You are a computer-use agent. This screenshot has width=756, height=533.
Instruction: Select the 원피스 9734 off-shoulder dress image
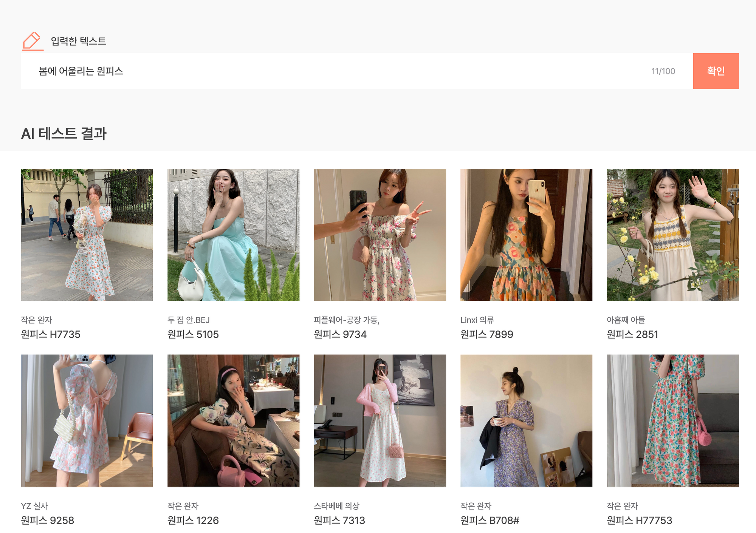tap(380, 235)
